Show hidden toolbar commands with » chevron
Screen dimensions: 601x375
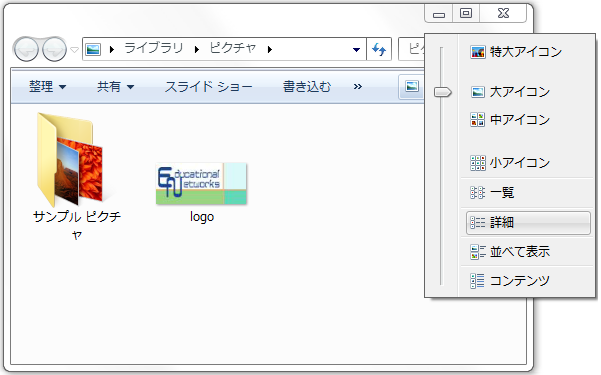pos(358,87)
